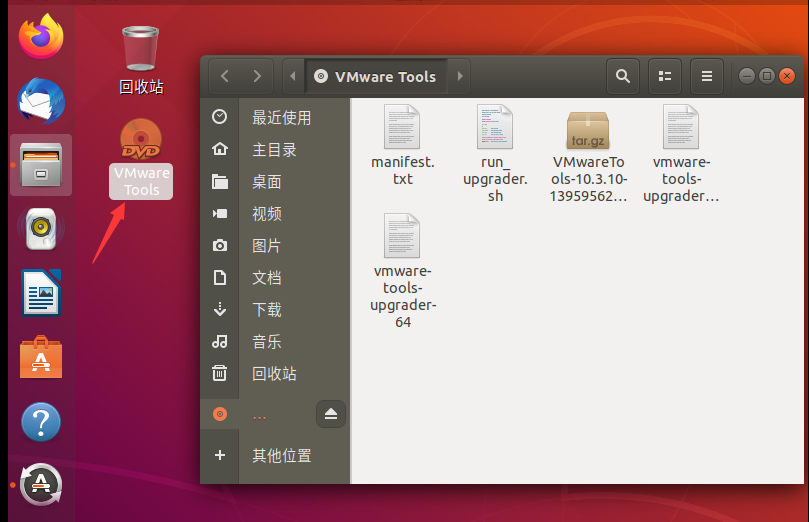
Task: Click the download arrow icon in sidebar
Action: (x=220, y=309)
